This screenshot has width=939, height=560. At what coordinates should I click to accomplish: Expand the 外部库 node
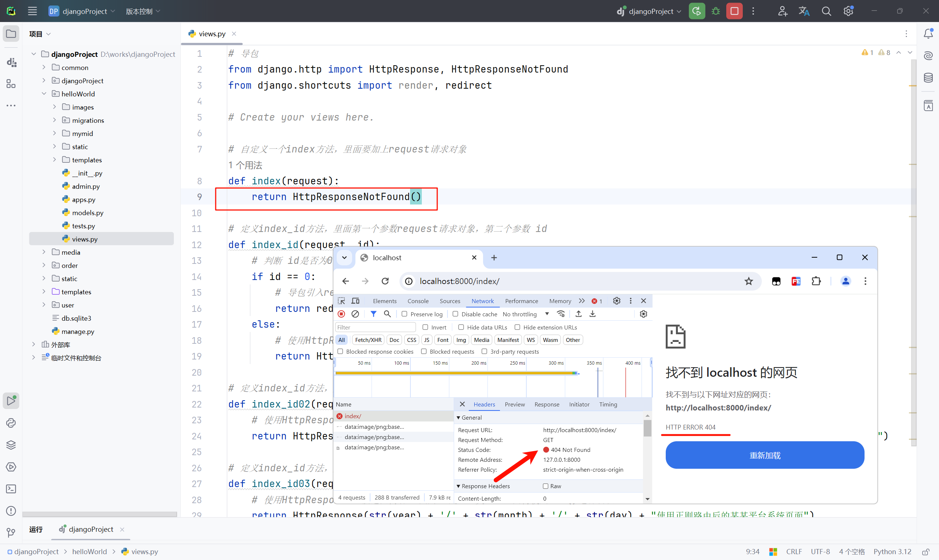coord(33,345)
